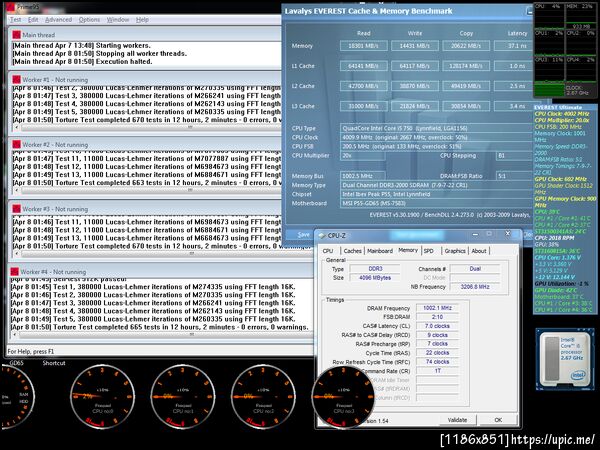Switch to the Mainboard tab in CPU-Z
The image size is (600, 450).
coord(380,251)
